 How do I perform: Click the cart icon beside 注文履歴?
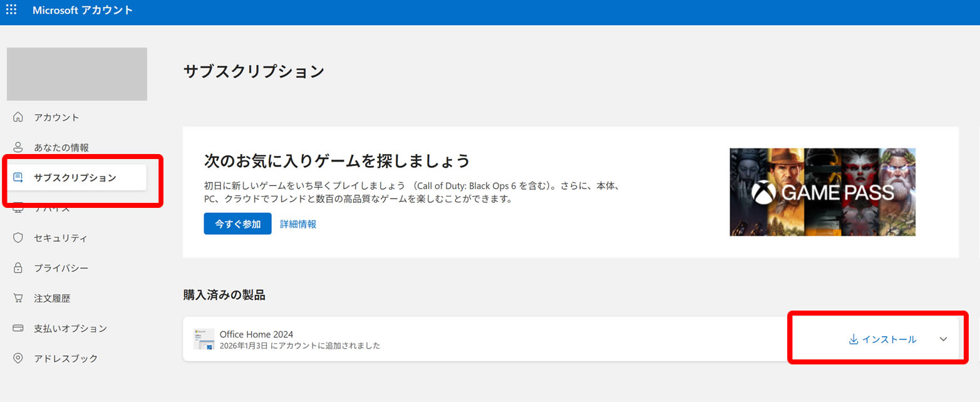coord(18,298)
